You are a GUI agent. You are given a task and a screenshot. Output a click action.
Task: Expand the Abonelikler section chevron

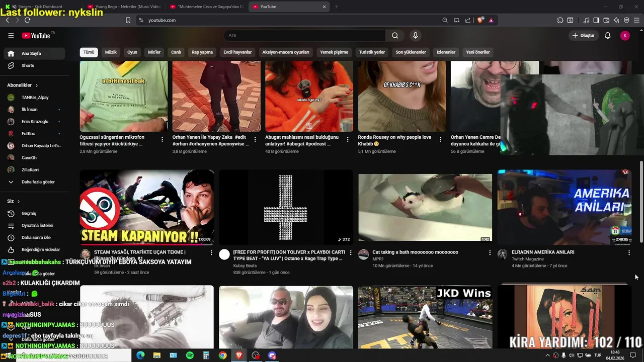click(36, 85)
